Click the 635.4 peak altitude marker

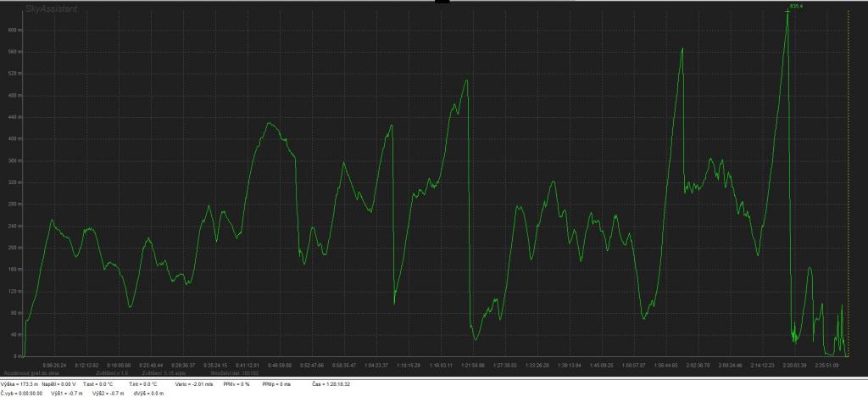pyautogui.click(x=795, y=6)
